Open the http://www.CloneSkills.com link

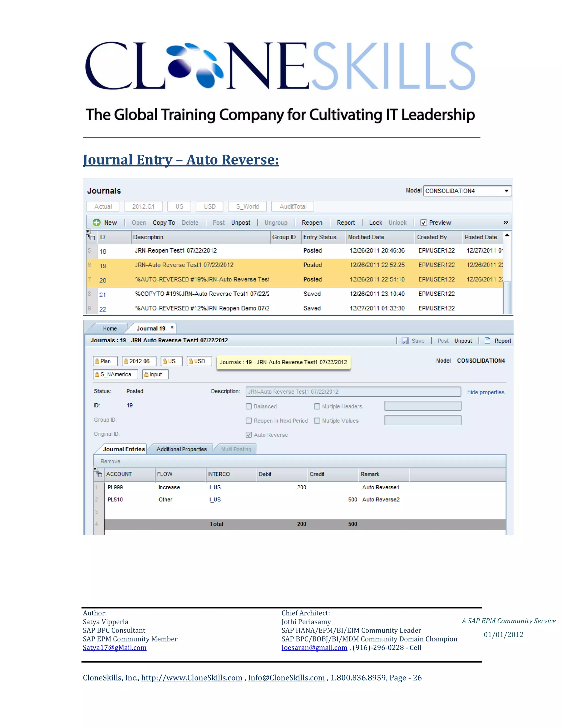[191, 678]
